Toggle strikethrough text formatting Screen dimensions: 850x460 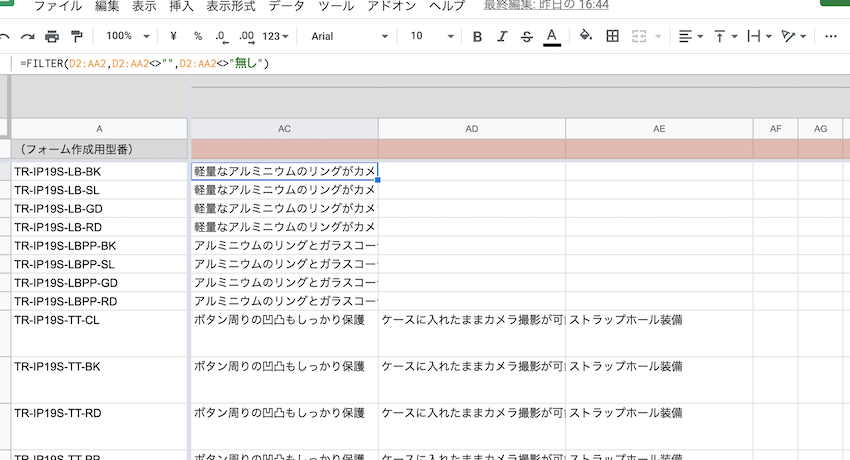pyautogui.click(x=527, y=36)
